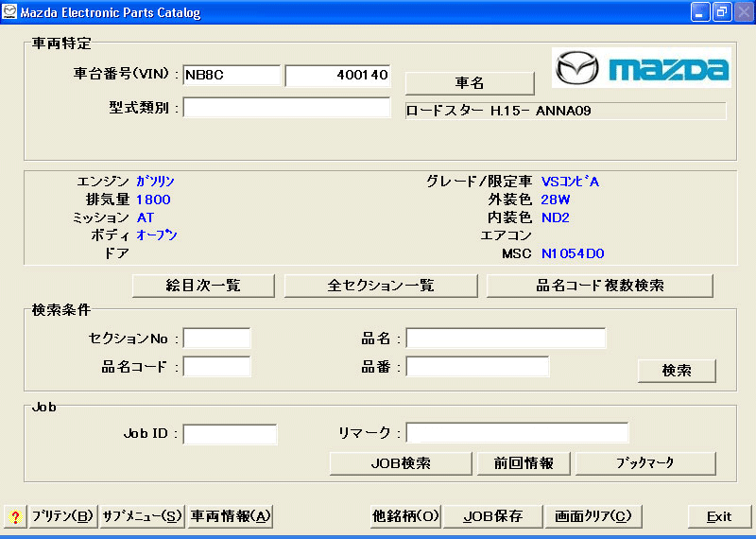Click the 前回情報 button
This screenshot has width=756, height=539.
pyautogui.click(x=524, y=463)
